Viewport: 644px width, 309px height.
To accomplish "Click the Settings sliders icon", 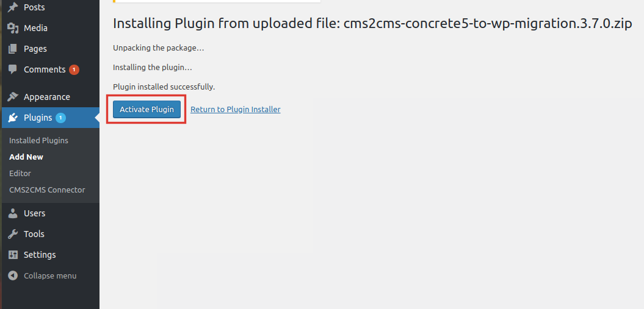I will pos(13,255).
